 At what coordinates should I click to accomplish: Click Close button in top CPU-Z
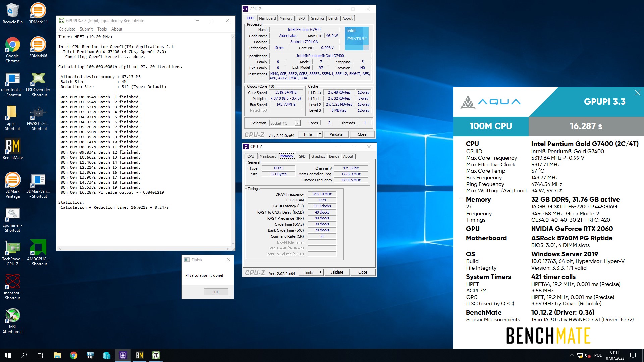pos(362,134)
